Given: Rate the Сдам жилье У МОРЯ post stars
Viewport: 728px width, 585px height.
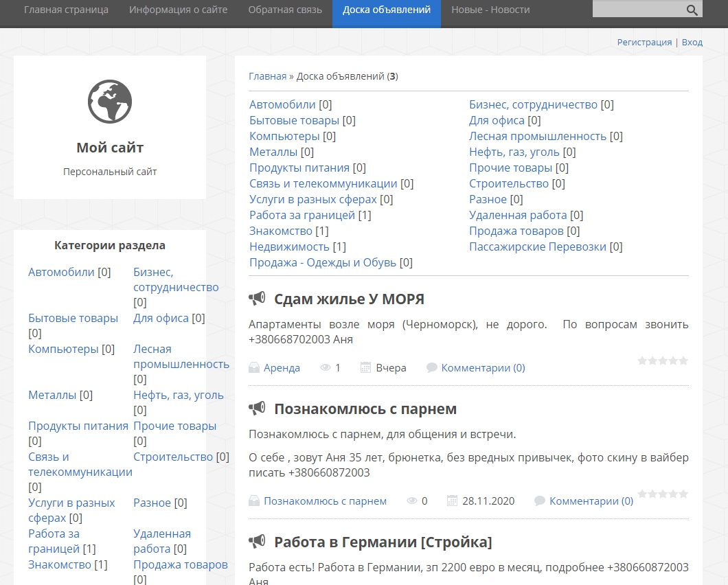Looking at the screenshot, I should [662, 360].
